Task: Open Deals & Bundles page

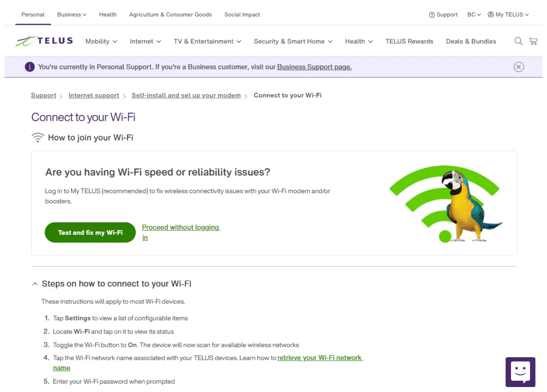Action: tap(471, 41)
